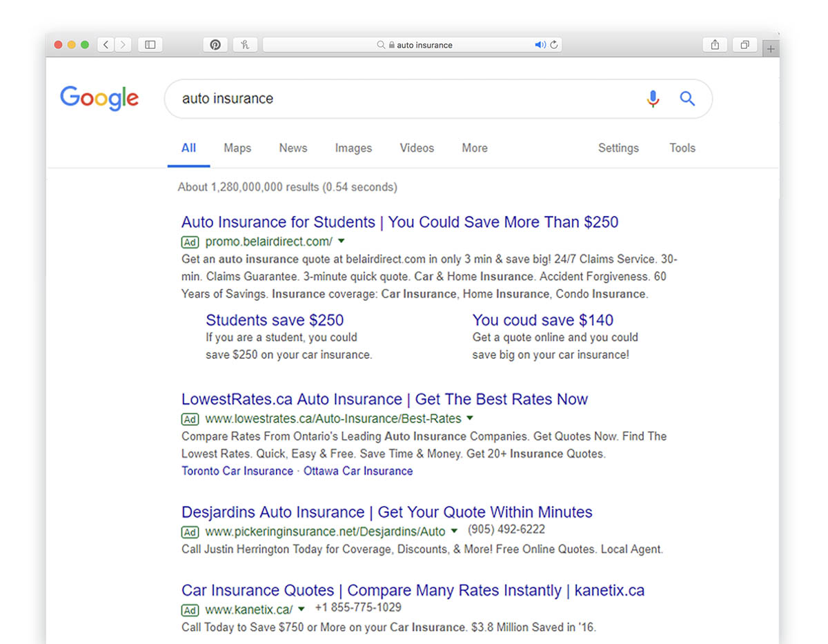Switch to the Images tab
The height and width of the screenshot is (644, 828).
click(353, 148)
